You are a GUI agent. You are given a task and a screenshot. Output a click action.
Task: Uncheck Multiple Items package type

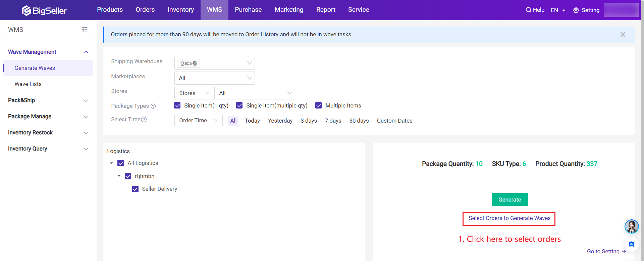coord(319,105)
